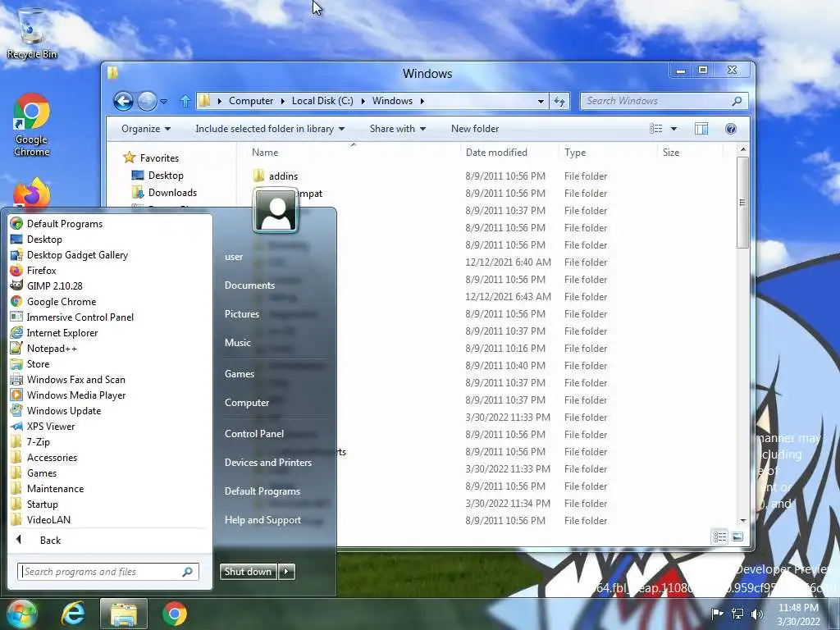The height and width of the screenshot is (630, 840).
Task: Open recent locations dropdown arrow
Action: tap(163, 101)
